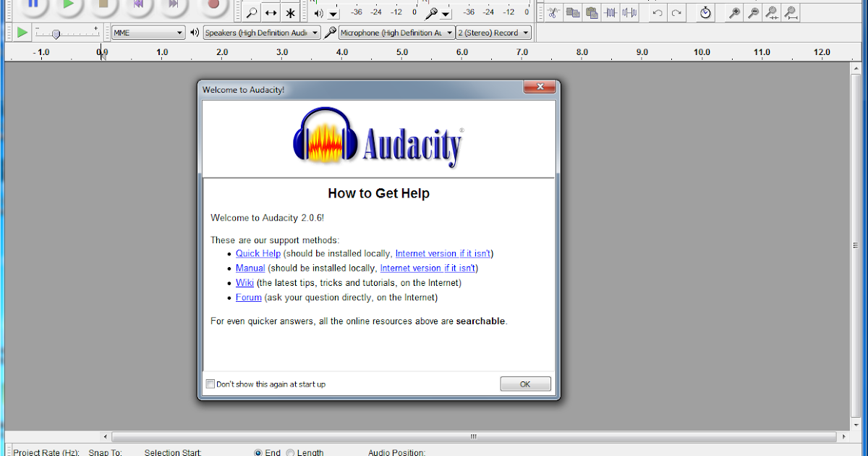Click the output meter speaker icon
The width and height of the screenshot is (868, 456).
coord(319,13)
